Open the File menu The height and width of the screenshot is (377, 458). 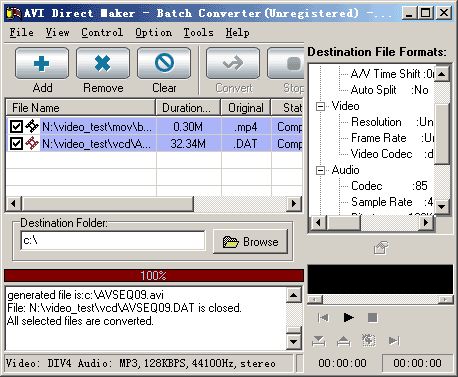click(x=22, y=33)
